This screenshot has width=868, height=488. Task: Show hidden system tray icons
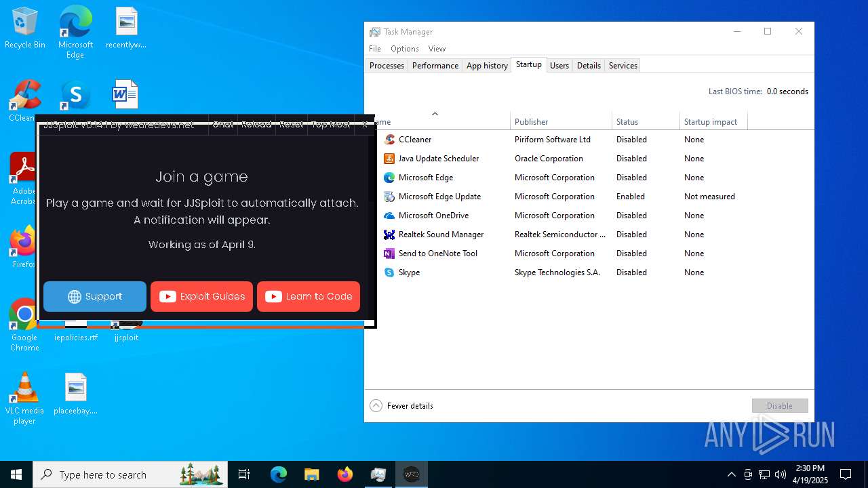[731, 474]
